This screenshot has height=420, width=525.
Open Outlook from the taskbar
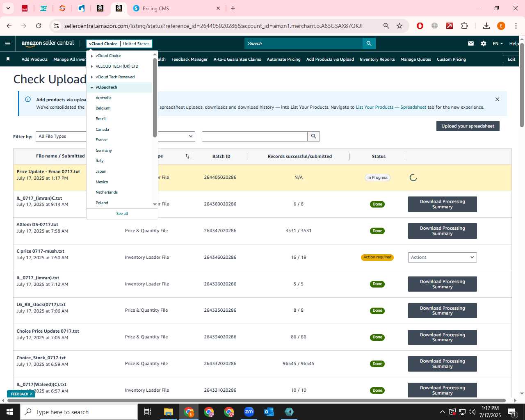(x=269, y=412)
